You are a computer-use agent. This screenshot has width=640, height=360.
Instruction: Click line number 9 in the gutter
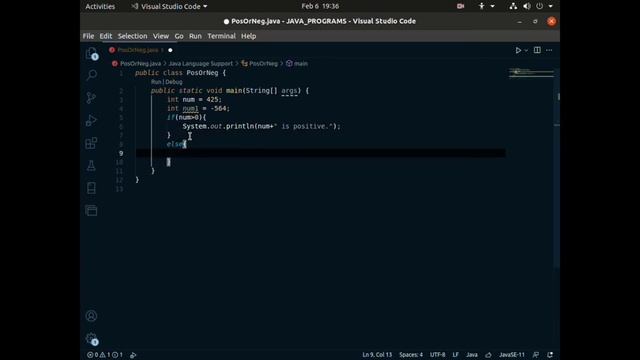pyautogui.click(x=121, y=153)
